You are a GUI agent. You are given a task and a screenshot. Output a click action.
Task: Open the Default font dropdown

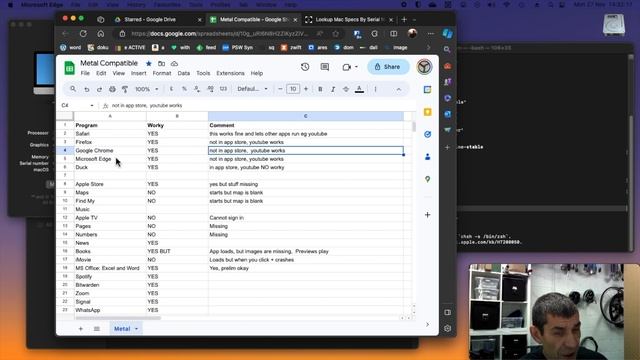(x=252, y=89)
